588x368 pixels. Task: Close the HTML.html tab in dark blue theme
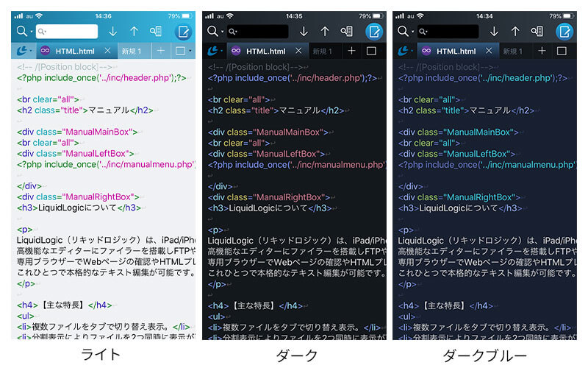489,51
